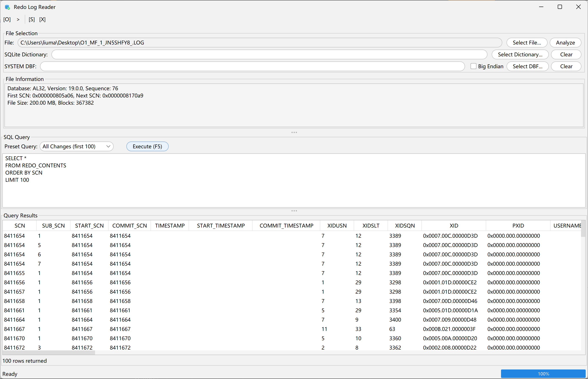Click inside the SQL query editor
Image resolution: width=588 pixels, height=379 pixels.
click(x=294, y=180)
